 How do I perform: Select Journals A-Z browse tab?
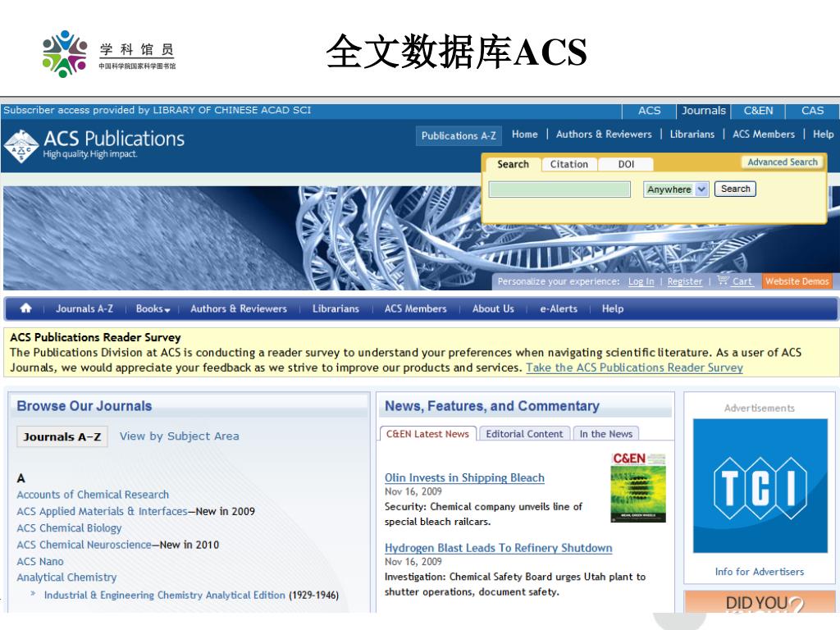(62, 436)
